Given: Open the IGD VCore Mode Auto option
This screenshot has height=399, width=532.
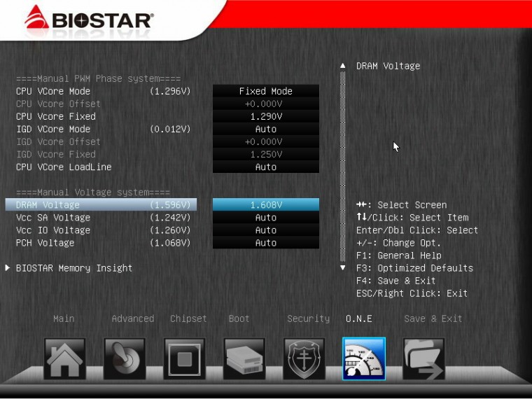Looking at the screenshot, I should [266, 129].
